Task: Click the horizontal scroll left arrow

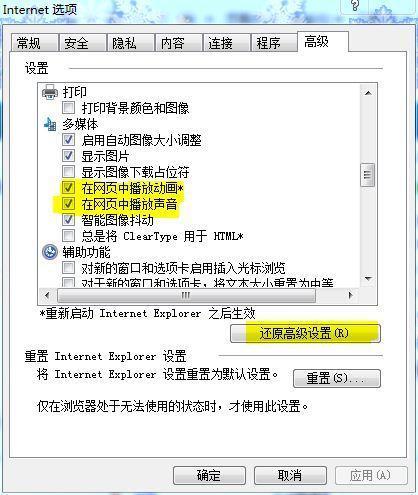Action: 47,295
